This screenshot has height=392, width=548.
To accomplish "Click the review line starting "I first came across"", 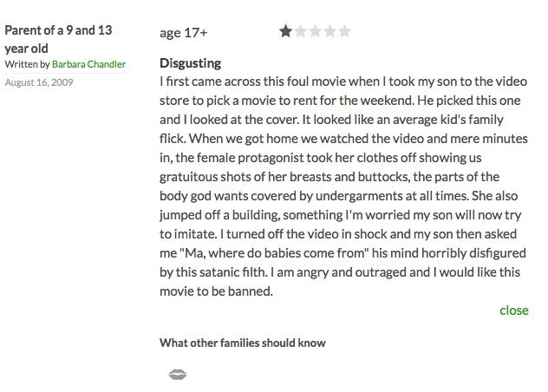I will pyautogui.click(x=343, y=82).
